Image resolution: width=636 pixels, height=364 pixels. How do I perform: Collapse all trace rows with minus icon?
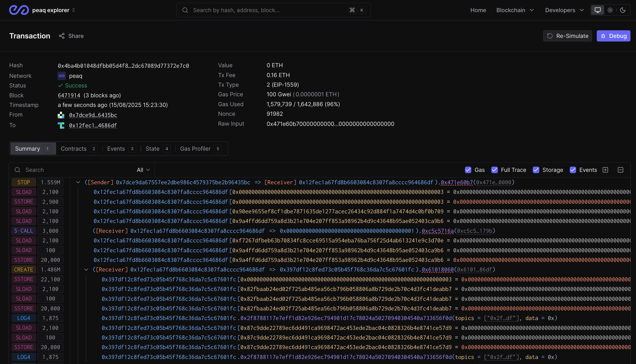click(621, 170)
